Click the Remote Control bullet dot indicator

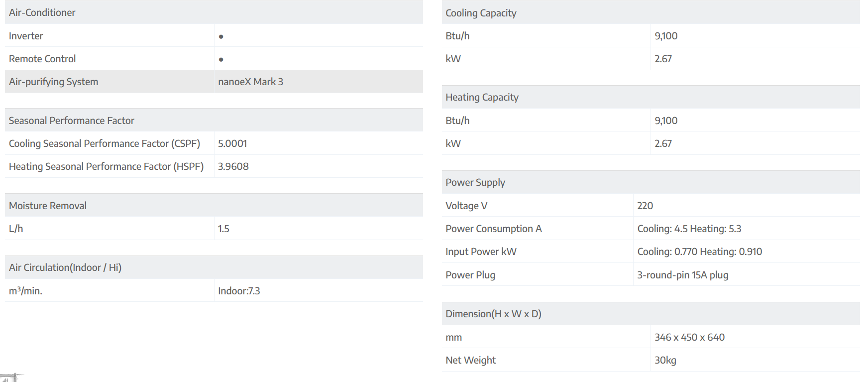221,59
